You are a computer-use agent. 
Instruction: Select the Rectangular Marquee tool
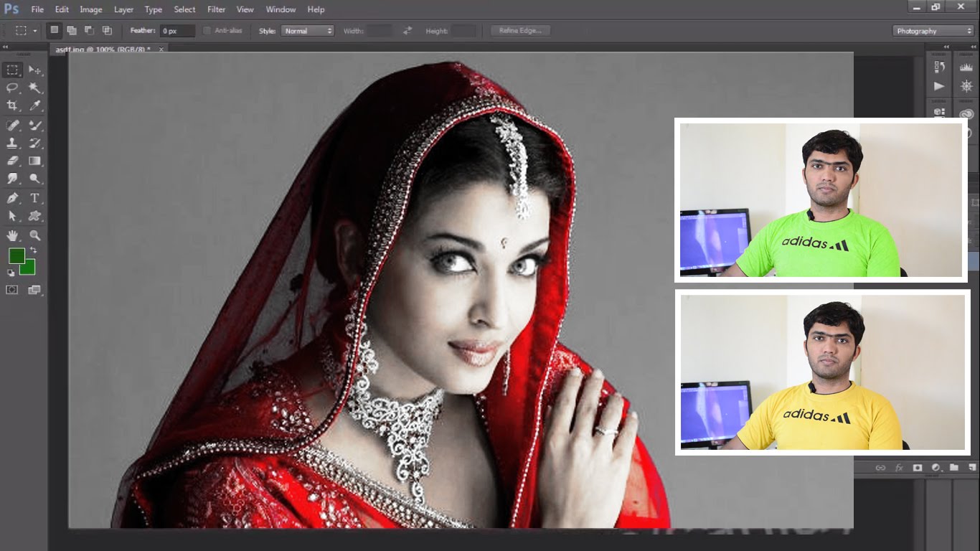11,70
